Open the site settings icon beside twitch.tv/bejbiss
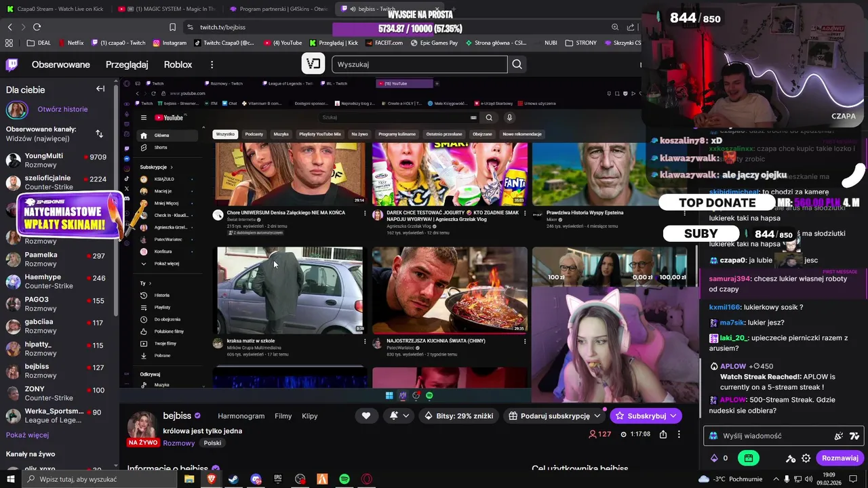 pyautogui.click(x=190, y=27)
